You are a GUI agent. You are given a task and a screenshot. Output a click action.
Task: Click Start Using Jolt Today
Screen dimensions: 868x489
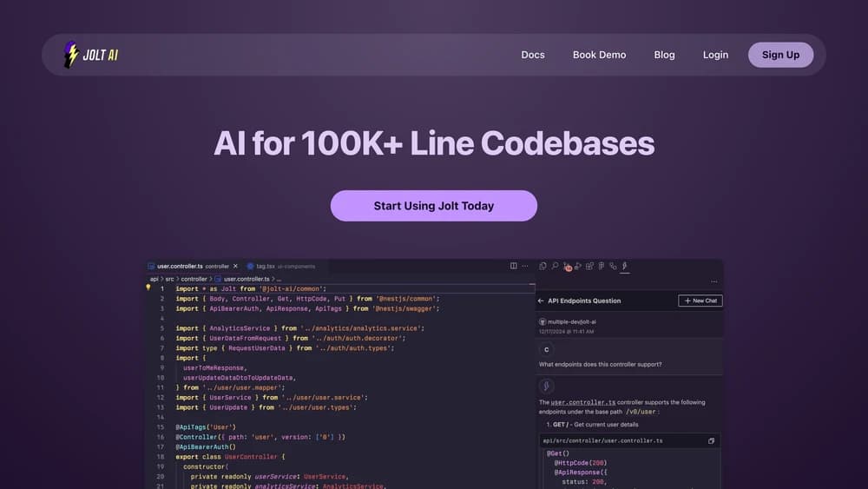[x=433, y=206]
